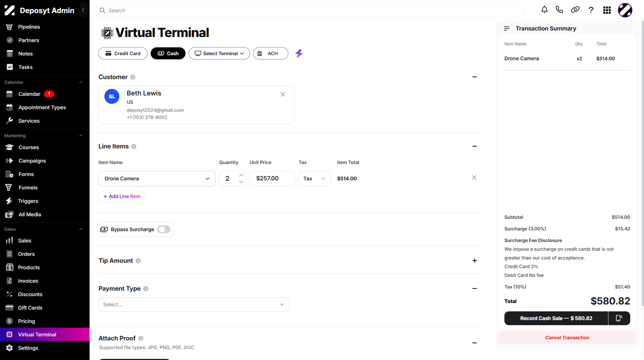Image resolution: width=644 pixels, height=360 pixels.
Task: Click the Unit Price field
Action: click(x=272, y=179)
